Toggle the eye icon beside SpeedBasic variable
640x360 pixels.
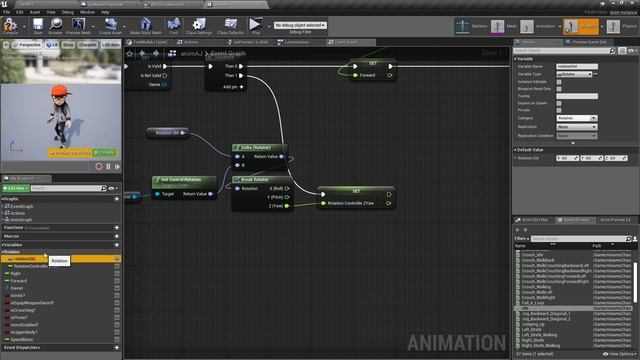pos(117,340)
